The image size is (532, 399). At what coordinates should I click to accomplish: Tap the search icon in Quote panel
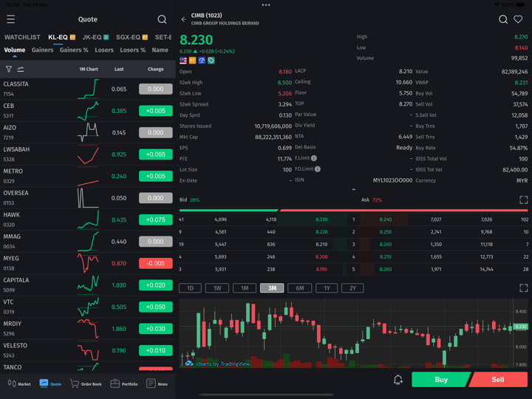[162, 19]
